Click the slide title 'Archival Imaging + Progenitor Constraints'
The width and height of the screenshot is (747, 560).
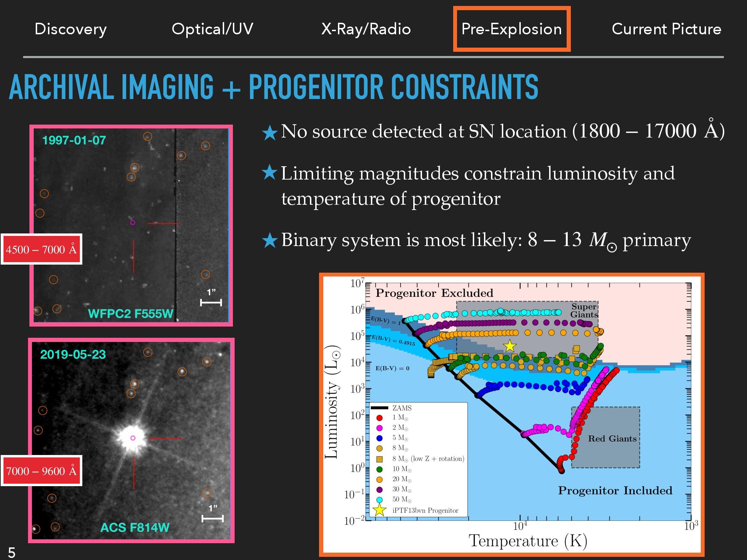click(x=273, y=87)
